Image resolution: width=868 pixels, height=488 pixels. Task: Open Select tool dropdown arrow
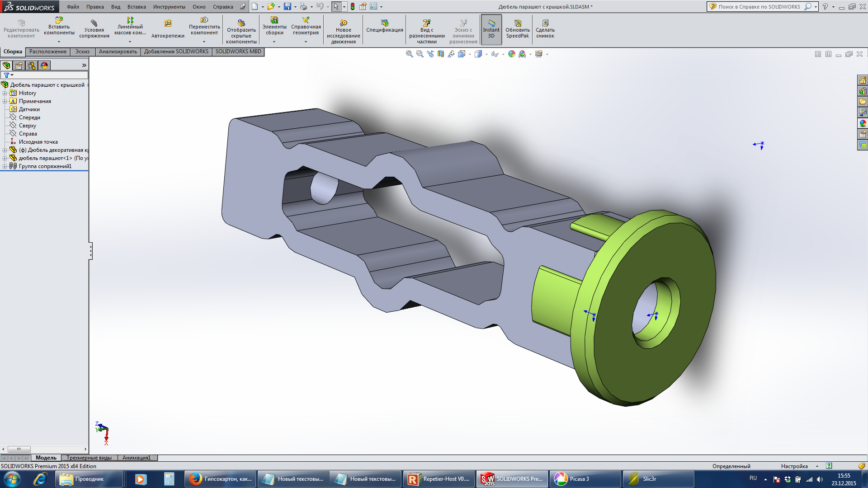click(344, 7)
